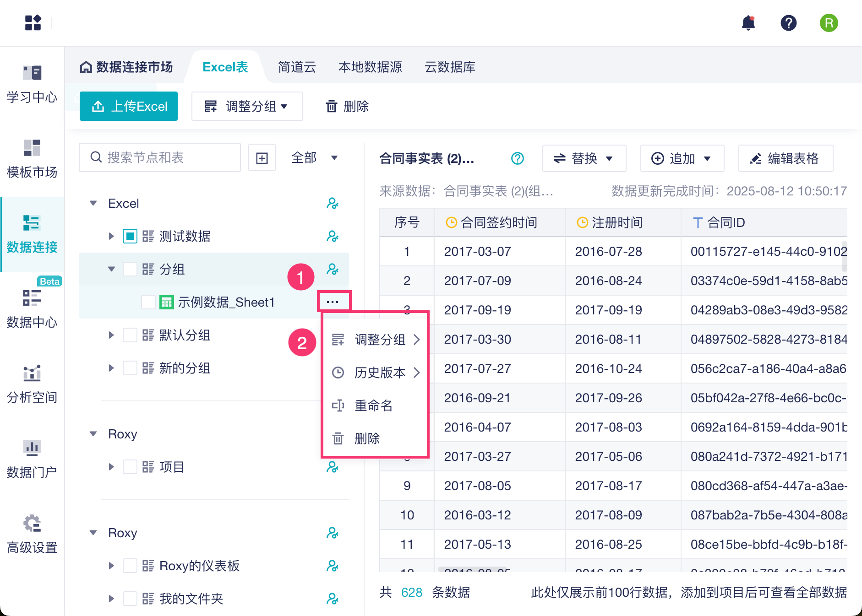The width and height of the screenshot is (862, 616).
Task: Click the 上传Excel button
Action: 129,107
